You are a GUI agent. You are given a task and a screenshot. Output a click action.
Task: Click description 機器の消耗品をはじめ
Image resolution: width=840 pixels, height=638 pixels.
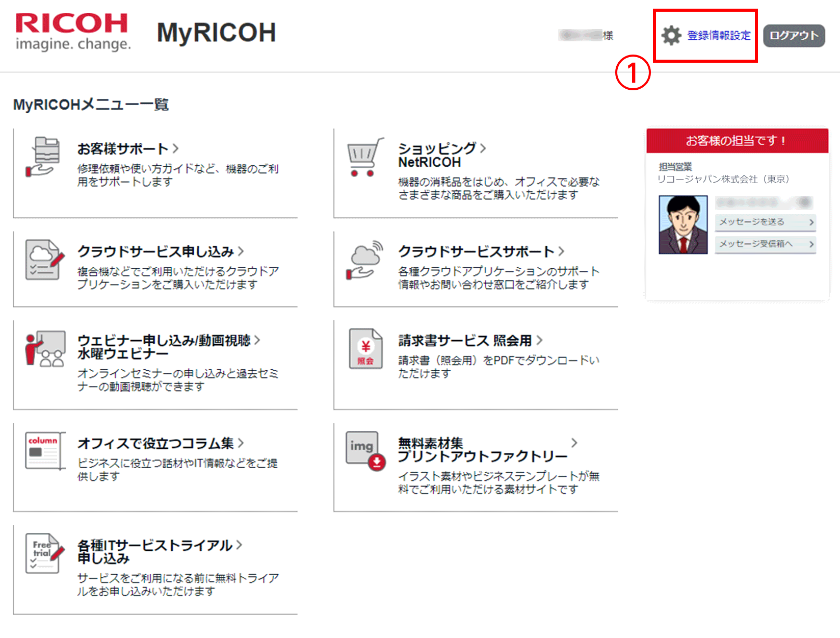point(498,189)
